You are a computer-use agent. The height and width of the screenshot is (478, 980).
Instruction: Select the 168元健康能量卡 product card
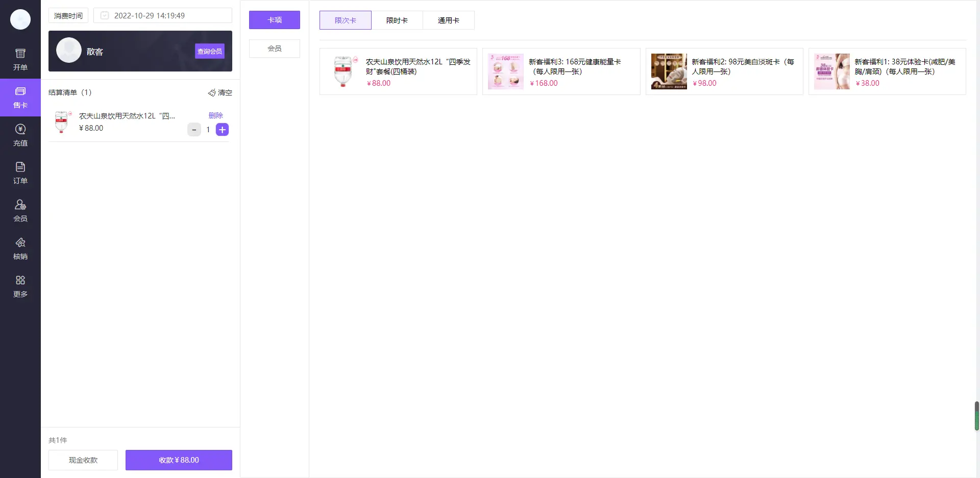(x=561, y=71)
